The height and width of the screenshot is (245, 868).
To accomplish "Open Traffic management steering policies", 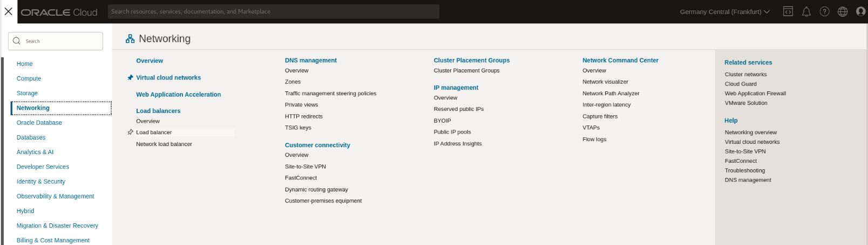I will coord(330,94).
